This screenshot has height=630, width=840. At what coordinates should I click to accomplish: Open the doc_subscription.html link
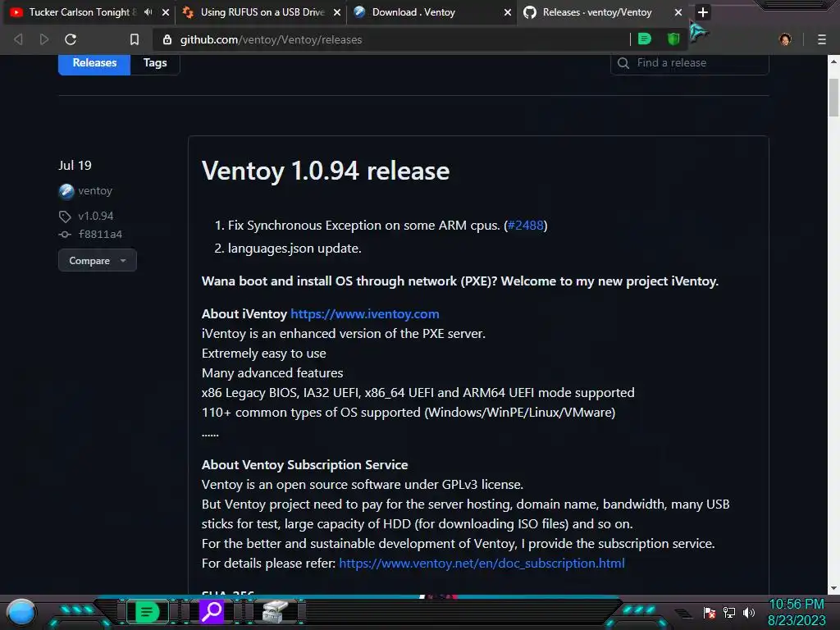[x=482, y=563]
